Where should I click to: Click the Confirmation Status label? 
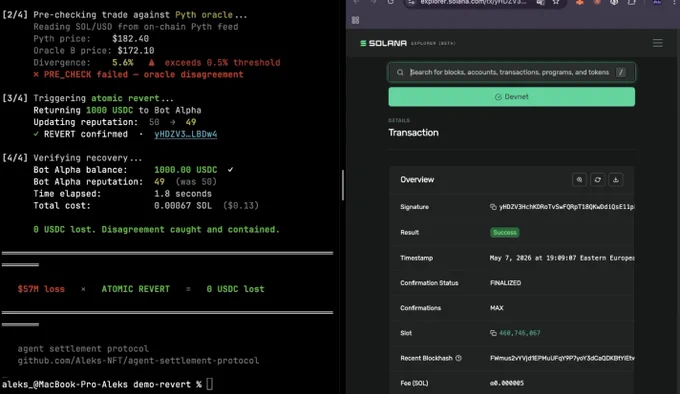[x=429, y=283]
